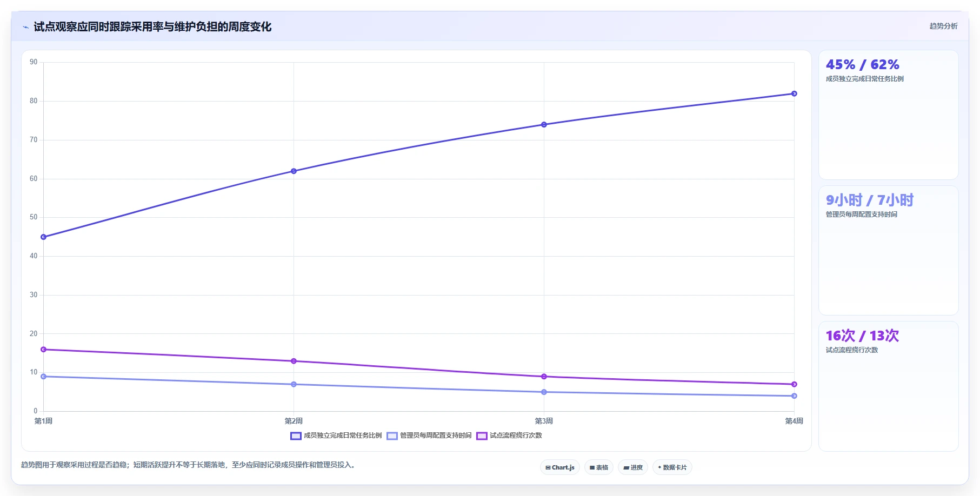Select purple line point at 第2周

[294, 361]
